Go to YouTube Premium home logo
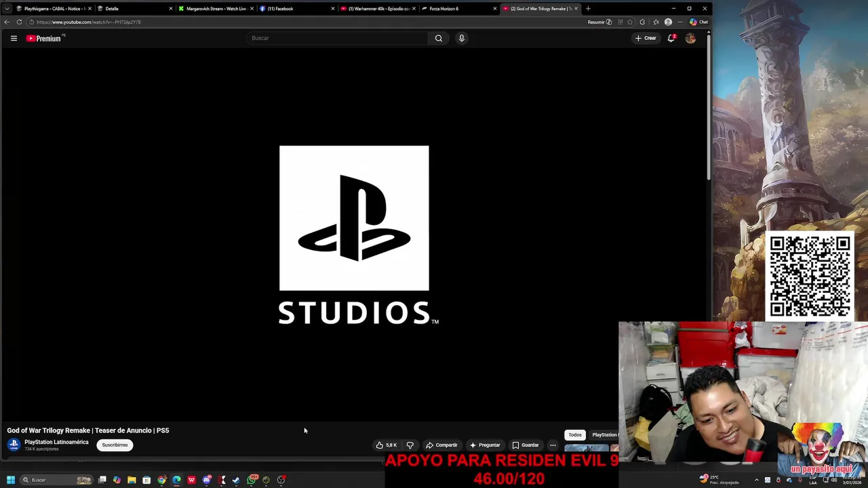 44,38
